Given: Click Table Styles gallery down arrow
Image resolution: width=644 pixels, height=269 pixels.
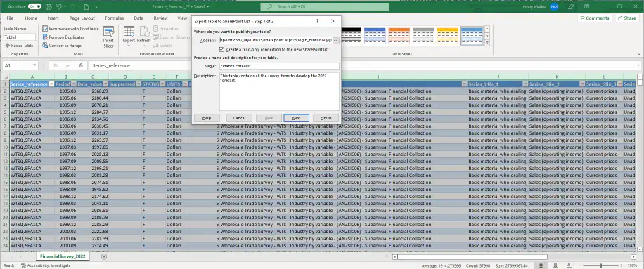Looking at the screenshot, I should [x=487, y=36].
